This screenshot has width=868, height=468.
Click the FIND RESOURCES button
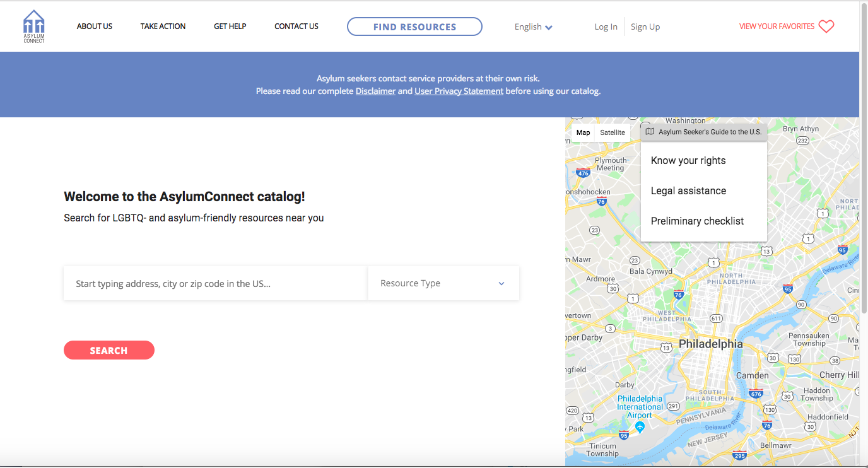(414, 26)
